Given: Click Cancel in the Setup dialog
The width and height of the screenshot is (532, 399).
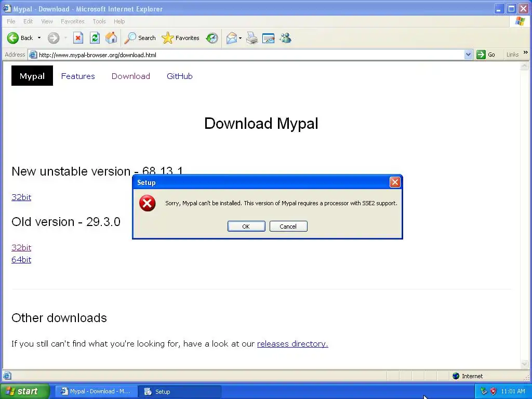Looking at the screenshot, I should [x=288, y=227].
